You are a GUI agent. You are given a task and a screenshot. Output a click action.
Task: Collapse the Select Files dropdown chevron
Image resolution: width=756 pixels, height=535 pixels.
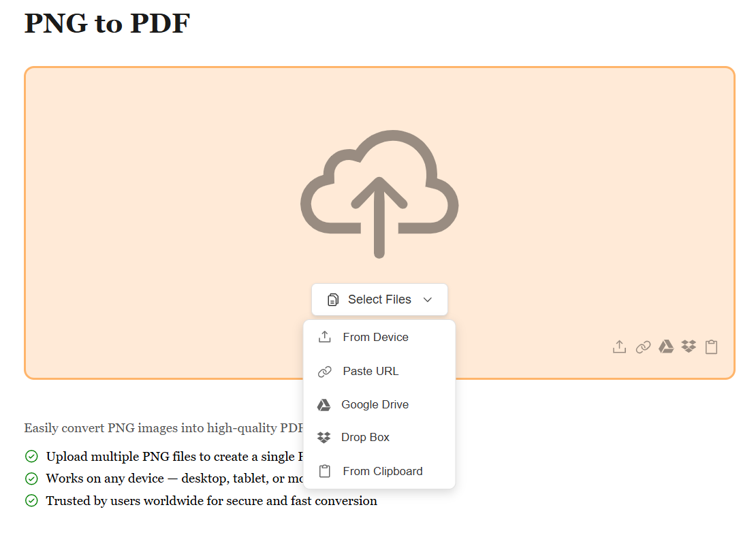pos(428,299)
